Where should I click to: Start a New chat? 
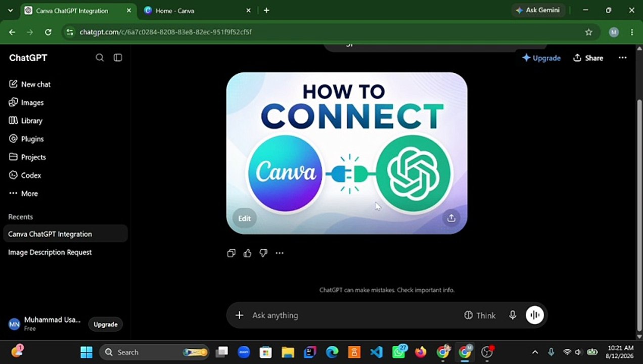click(30, 84)
